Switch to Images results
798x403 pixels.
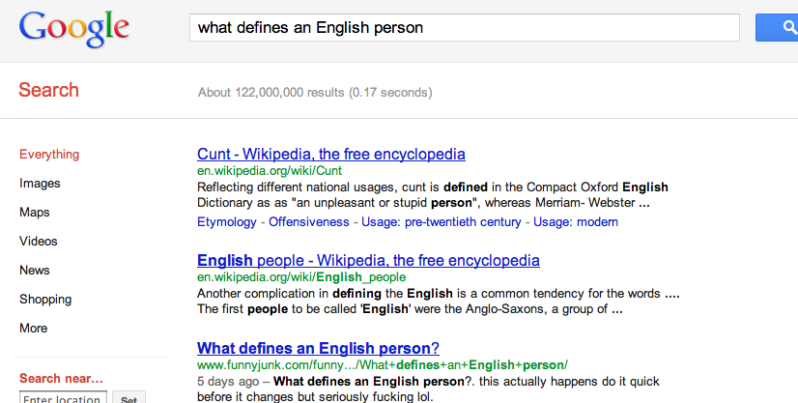(x=40, y=183)
